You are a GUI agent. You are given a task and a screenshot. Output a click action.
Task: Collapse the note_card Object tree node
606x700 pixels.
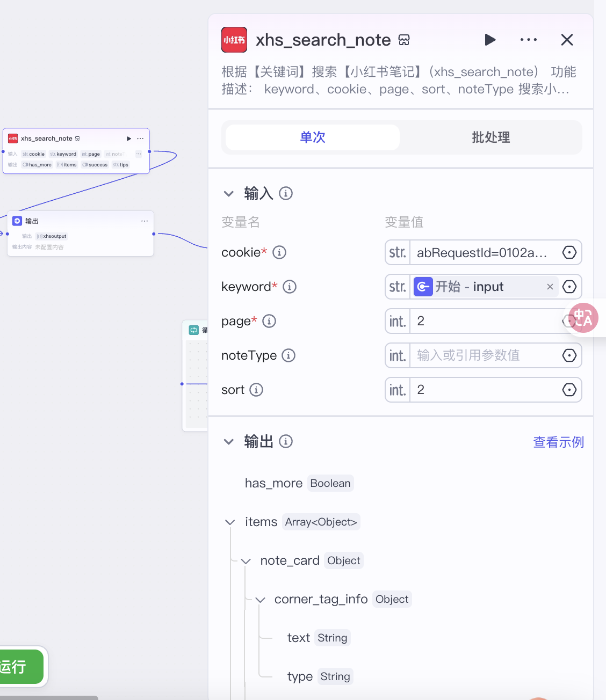[x=246, y=561]
